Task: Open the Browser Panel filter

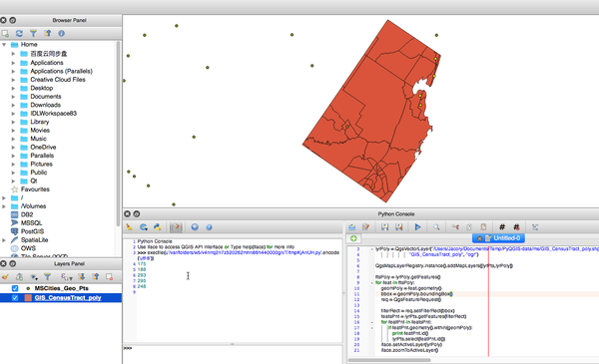Action: pos(33,34)
